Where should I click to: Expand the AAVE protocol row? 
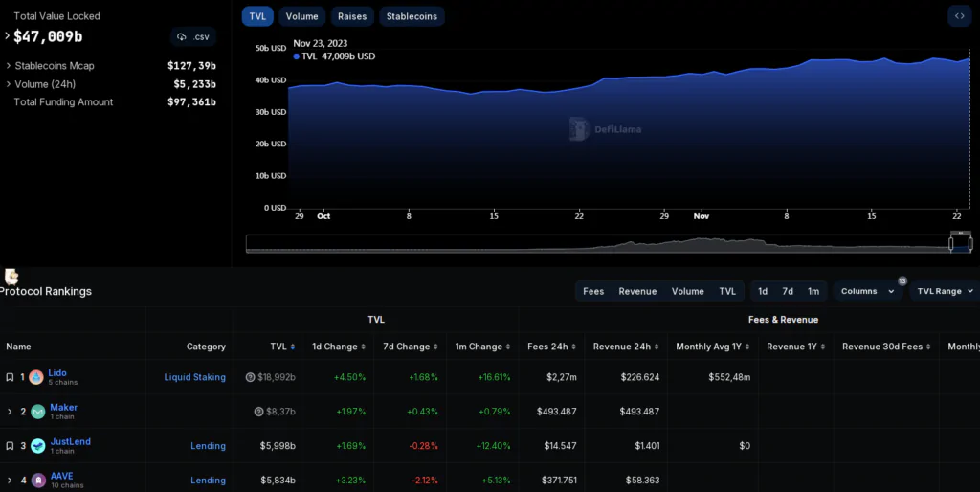[10, 481]
